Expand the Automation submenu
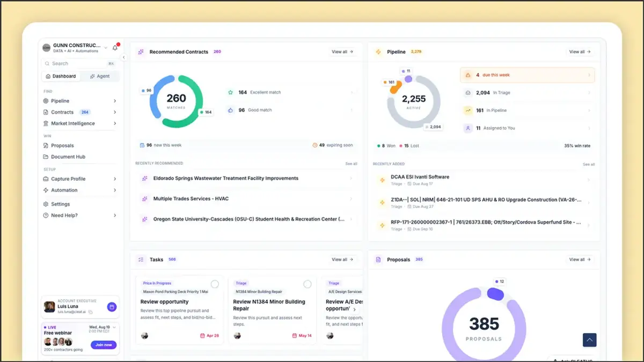The image size is (644, 362). point(115,190)
